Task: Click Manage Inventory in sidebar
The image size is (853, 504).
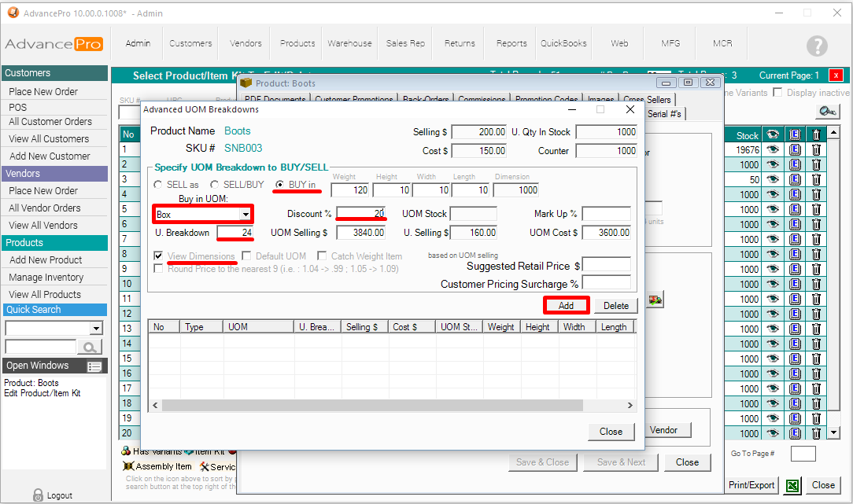Action: pos(46,278)
